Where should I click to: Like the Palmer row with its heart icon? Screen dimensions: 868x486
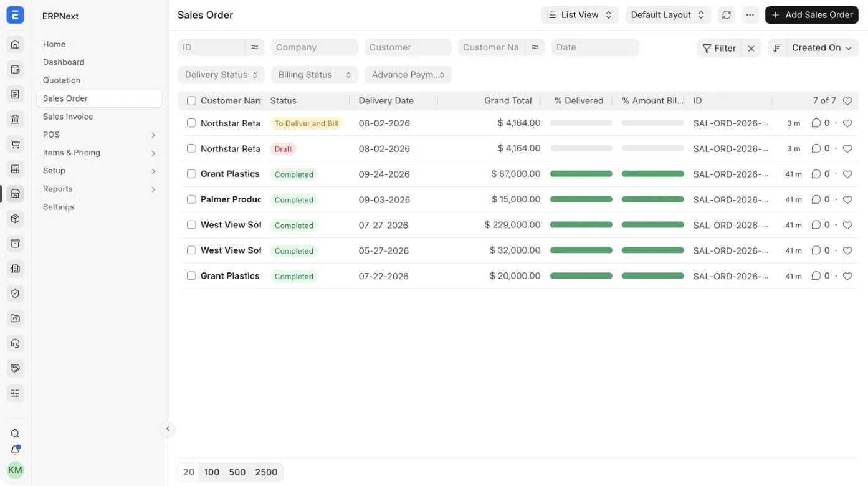click(847, 200)
